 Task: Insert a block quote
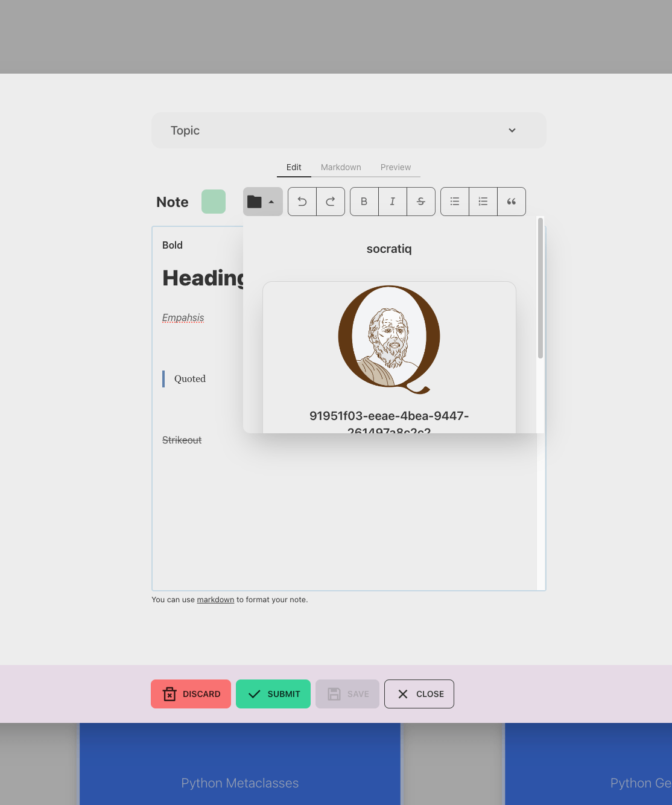click(512, 202)
